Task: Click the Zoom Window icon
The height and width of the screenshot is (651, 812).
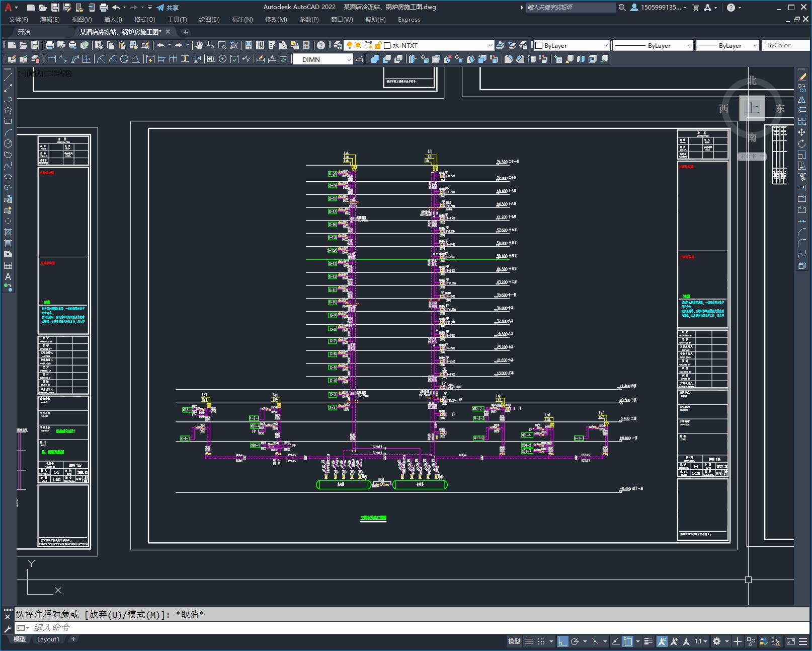Action: click(222, 45)
